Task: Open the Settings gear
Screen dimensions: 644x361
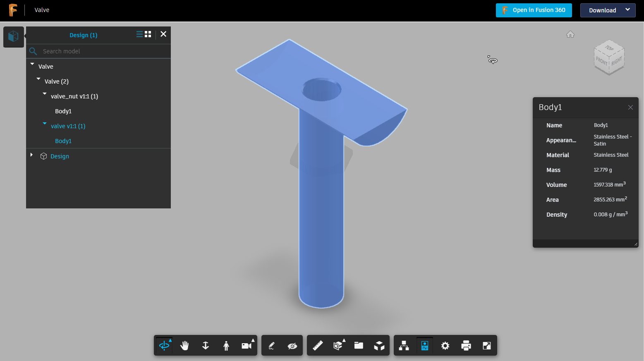Action: tap(445, 345)
